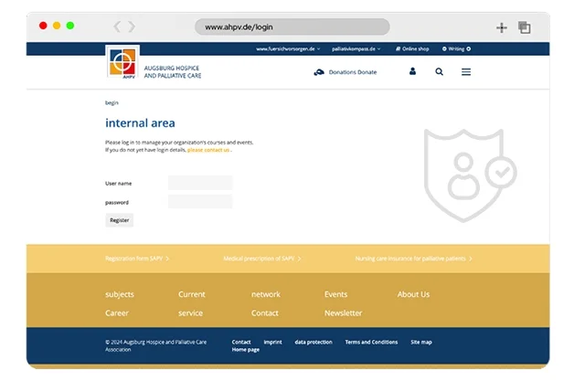Viewport: 574px width, 392px height.
Task: Click 'Augsburg Hospice and Palliative Care' header text
Action: (173, 72)
